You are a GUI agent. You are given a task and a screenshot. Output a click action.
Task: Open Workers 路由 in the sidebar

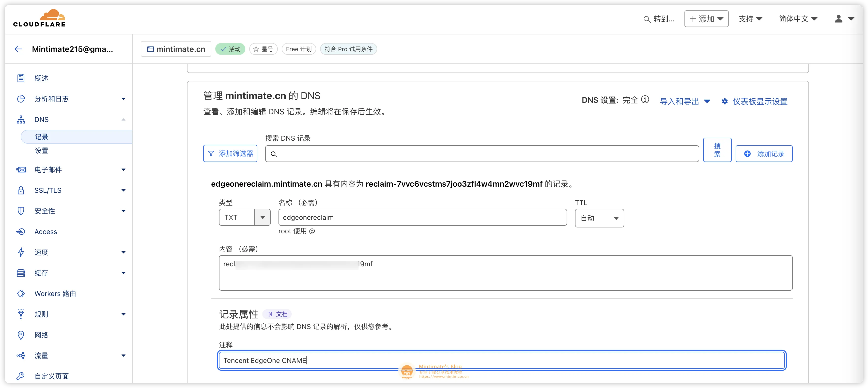[x=55, y=294]
